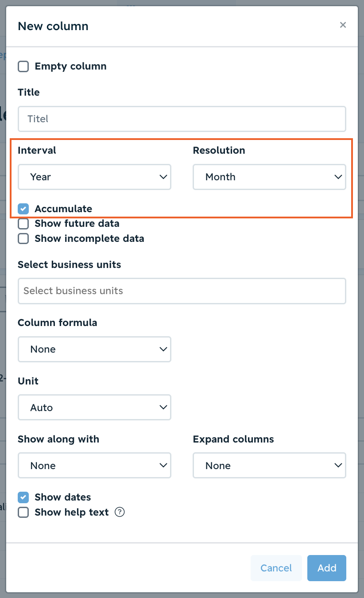Close the New column dialog
The image size is (364, 598).
[x=343, y=25]
